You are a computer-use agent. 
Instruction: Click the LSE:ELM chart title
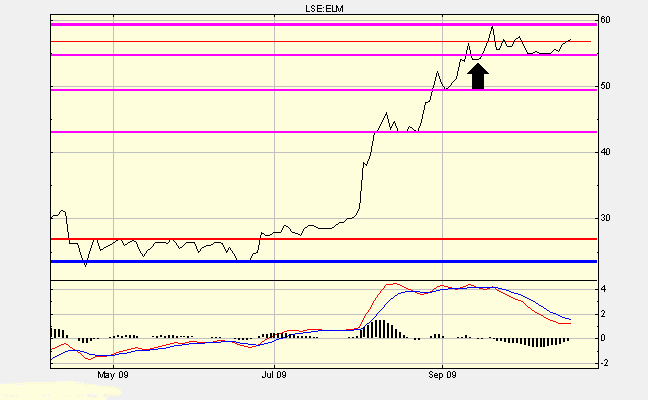pos(324,8)
